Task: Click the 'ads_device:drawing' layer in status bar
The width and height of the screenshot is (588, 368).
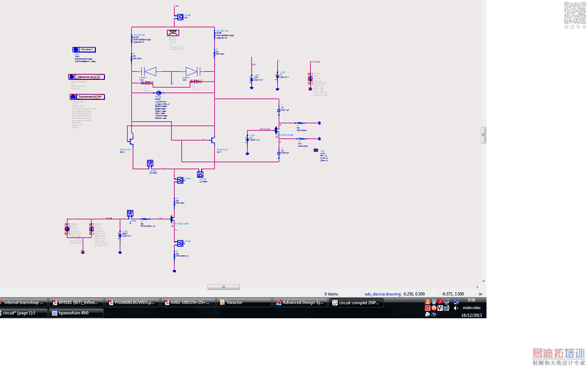Action: [383, 294]
